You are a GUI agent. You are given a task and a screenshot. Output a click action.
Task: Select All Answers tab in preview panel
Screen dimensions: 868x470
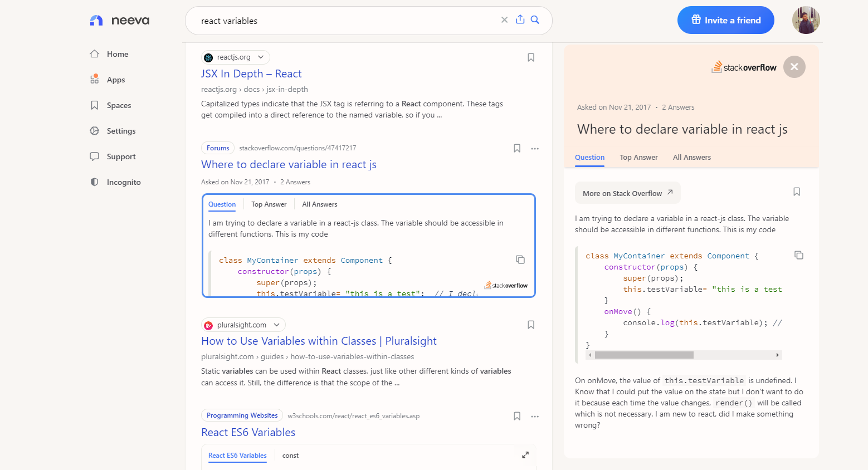692,158
